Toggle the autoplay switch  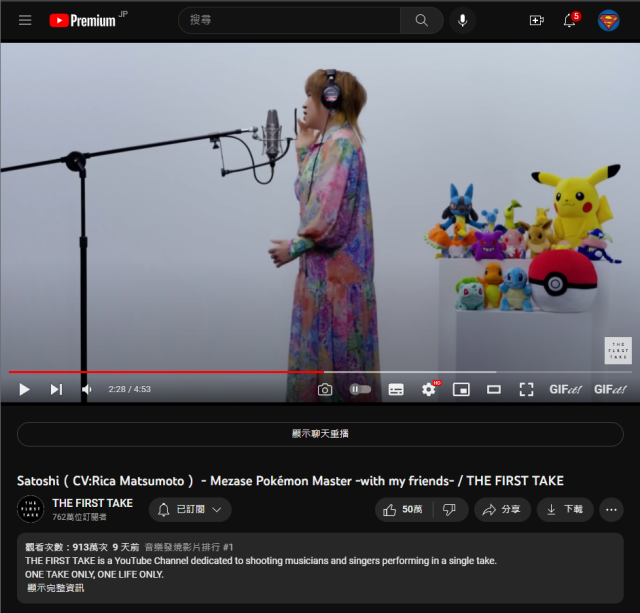pyautogui.click(x=360, y=389)
